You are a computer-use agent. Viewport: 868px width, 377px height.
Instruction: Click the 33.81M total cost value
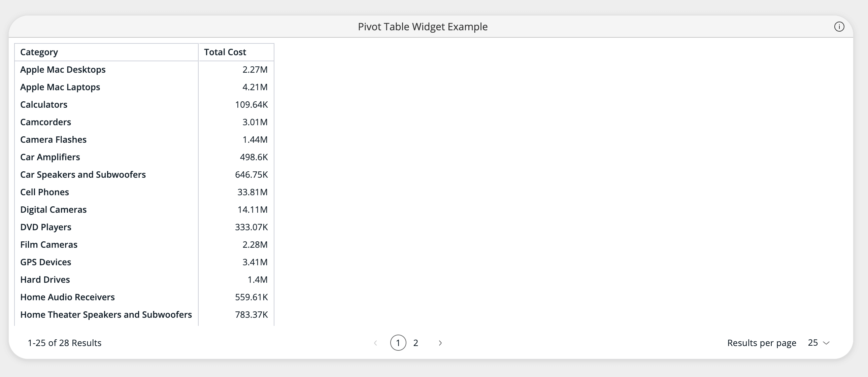click(253, 192)
